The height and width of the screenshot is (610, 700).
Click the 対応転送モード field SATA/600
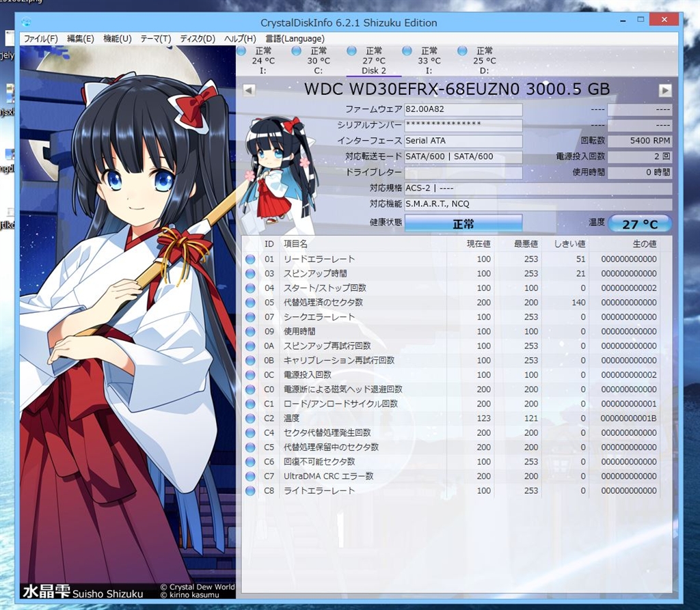click(x=463, y=156)
